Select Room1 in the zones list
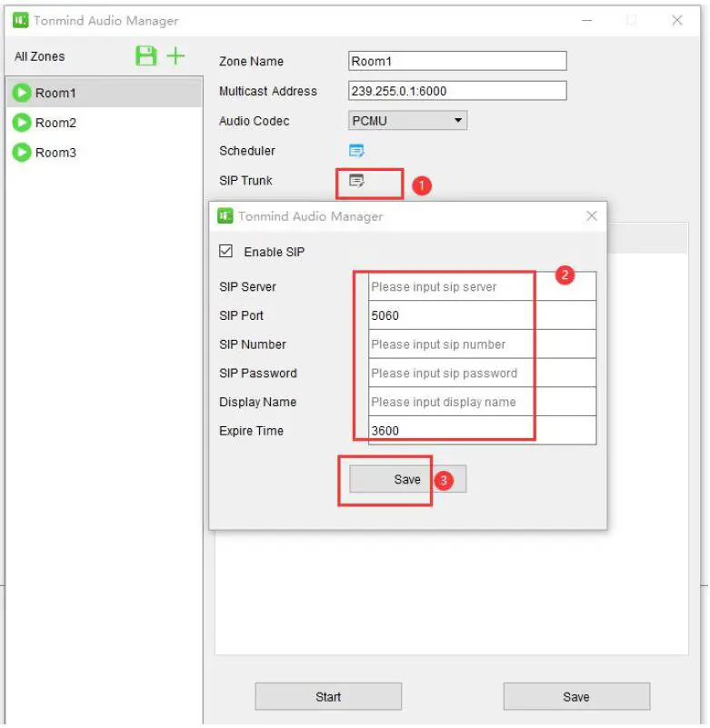The width and height of the screenshot is (710, 728). click(x=105, y=93)
